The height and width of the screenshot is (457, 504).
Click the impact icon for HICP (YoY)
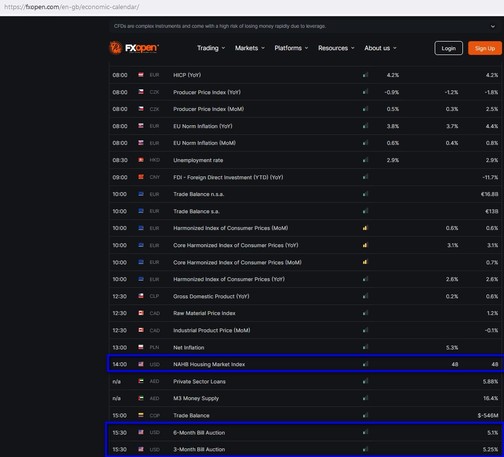[365, 75]
